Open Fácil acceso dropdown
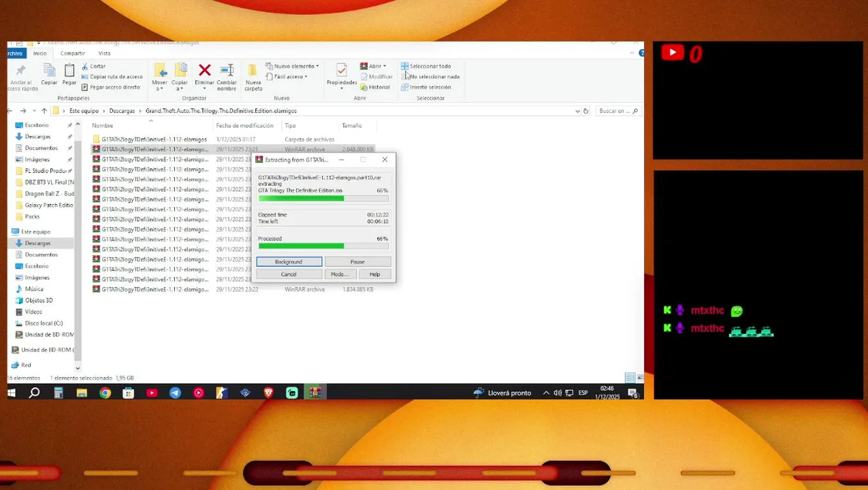The image size is (868, 490). 287,76
